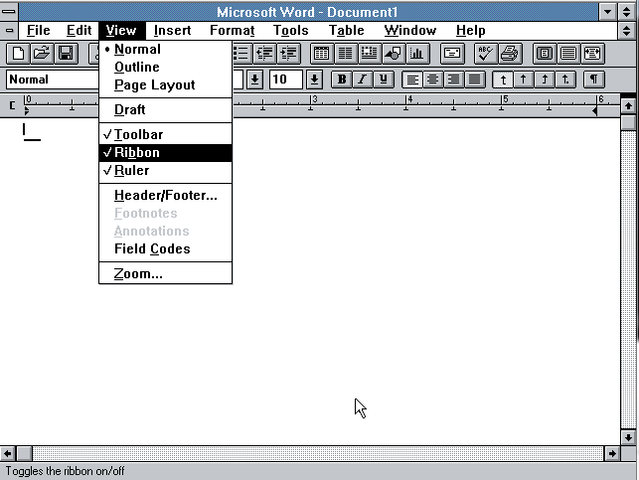Screen dimensions: 639x480
Task: Insert a chart with the Graph icon
Action: pos(417,53)
